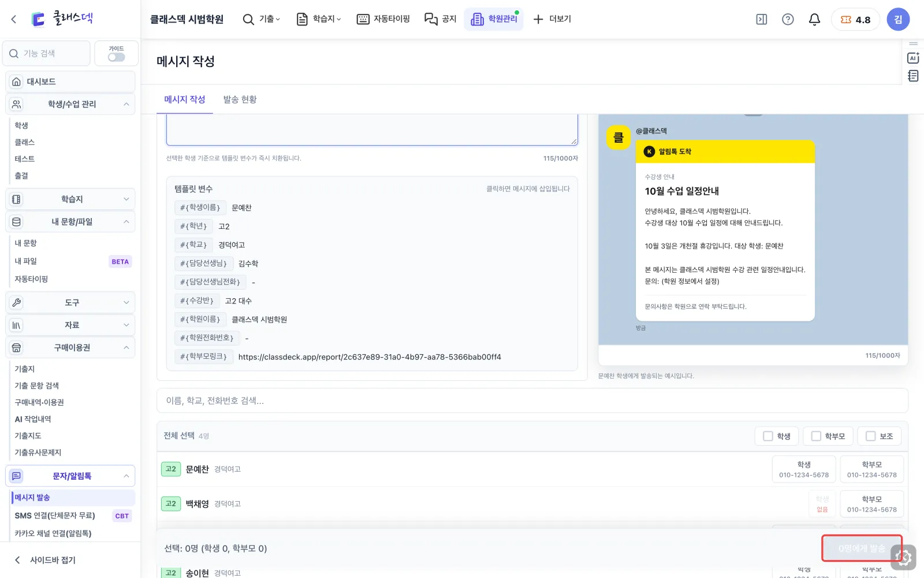Open 카카오 채널 연결(알림톡) in the sidebar
924x578 pixels.
(73, 533)
